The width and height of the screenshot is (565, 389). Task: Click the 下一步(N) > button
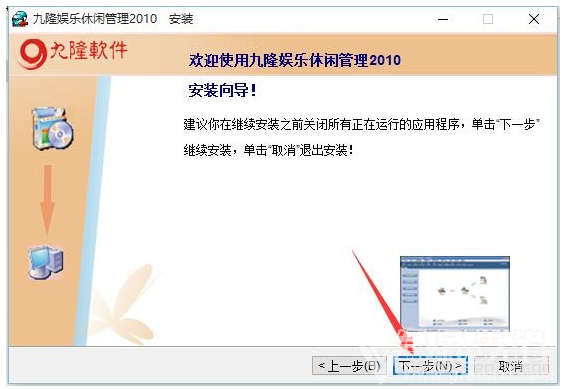click(x=430, y=366)
